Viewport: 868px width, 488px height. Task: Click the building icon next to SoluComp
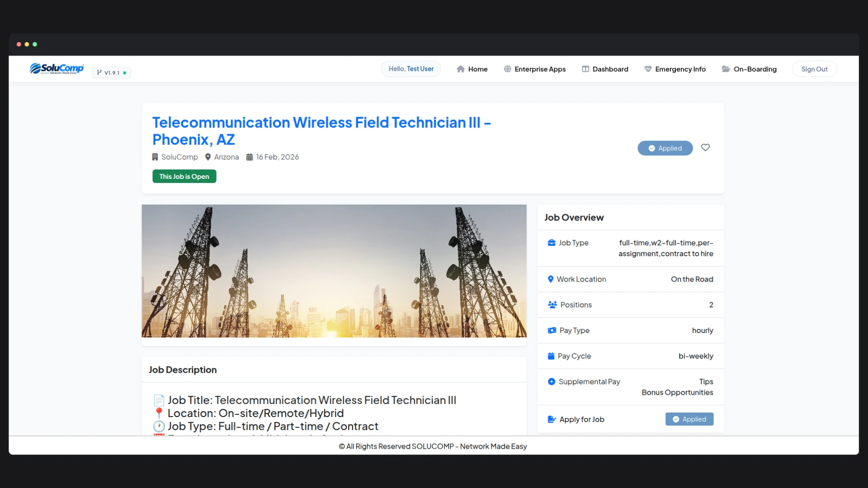pos(155,157)
